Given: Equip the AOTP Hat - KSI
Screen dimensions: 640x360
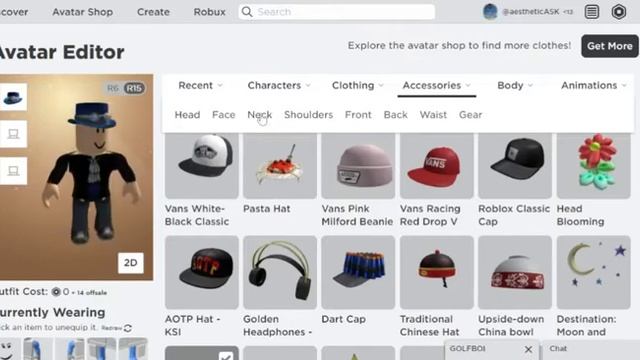Looking at the screenshot, I should point(202,272).
